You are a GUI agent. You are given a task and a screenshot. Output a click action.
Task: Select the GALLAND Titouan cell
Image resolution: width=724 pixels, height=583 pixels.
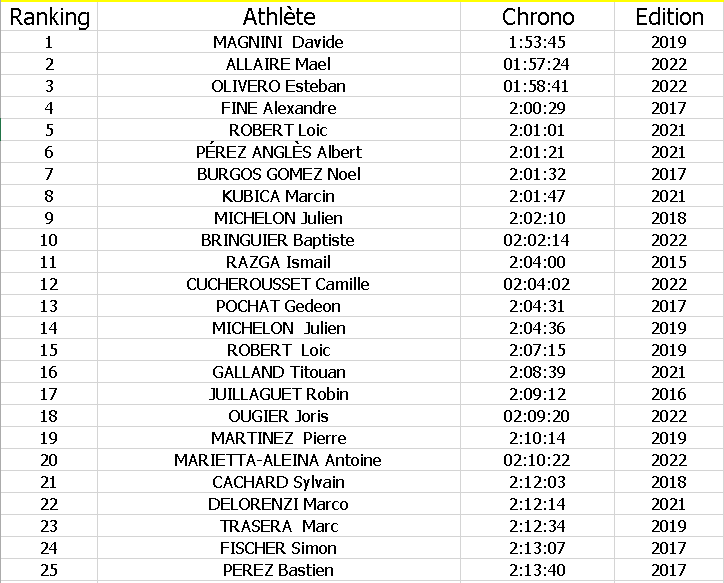pos(279,372)
